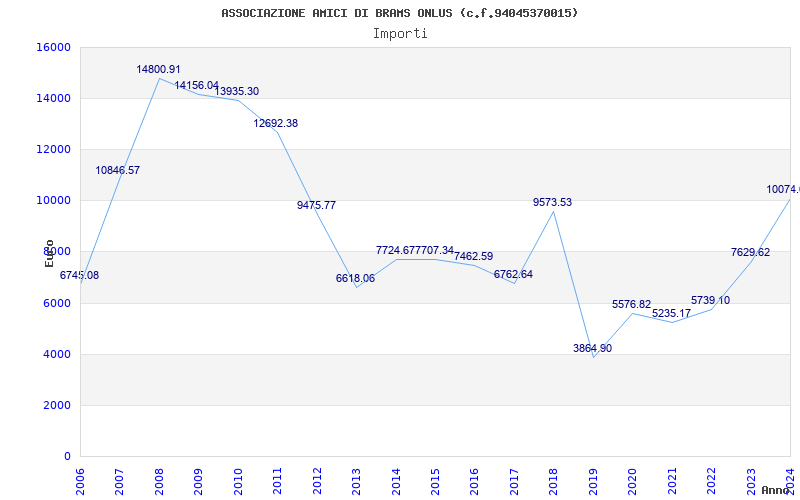Click the 2010 x-axis year label
Image resolution: width=800 pixels, height=500 pixels.
pyautogui.click(x=238, y=481)
